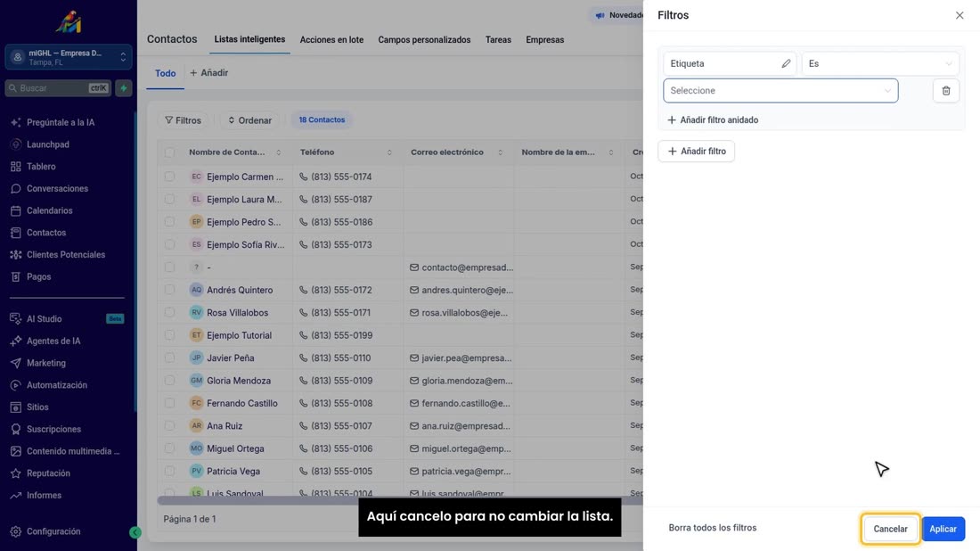Switch to Acciones en lote tab

[x=331, y=40]
